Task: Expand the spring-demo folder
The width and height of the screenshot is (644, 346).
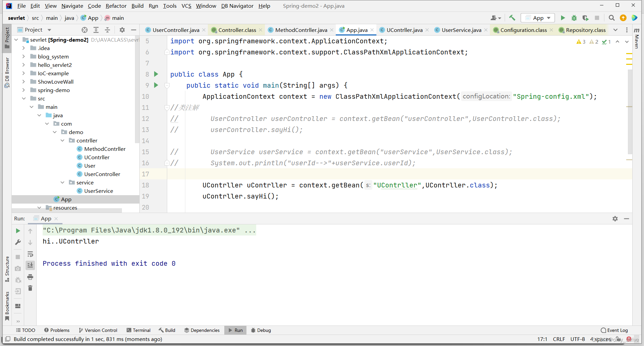Action: tap(24, 90)
